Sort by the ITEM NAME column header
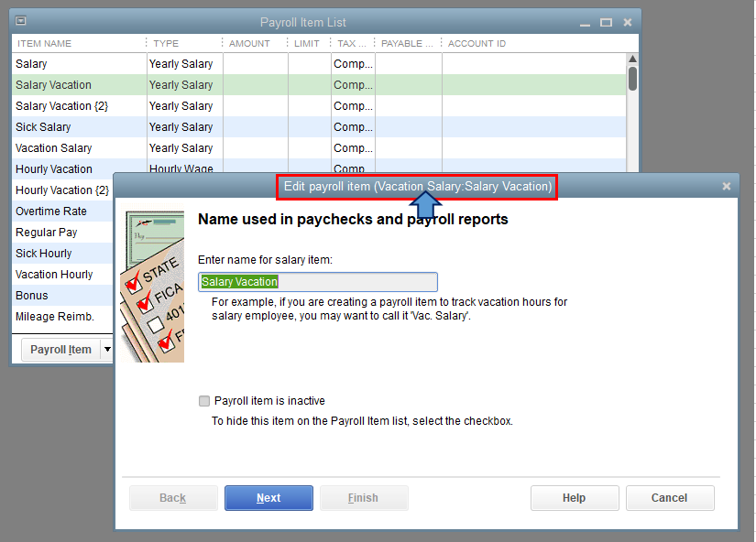 pos(79,43)
